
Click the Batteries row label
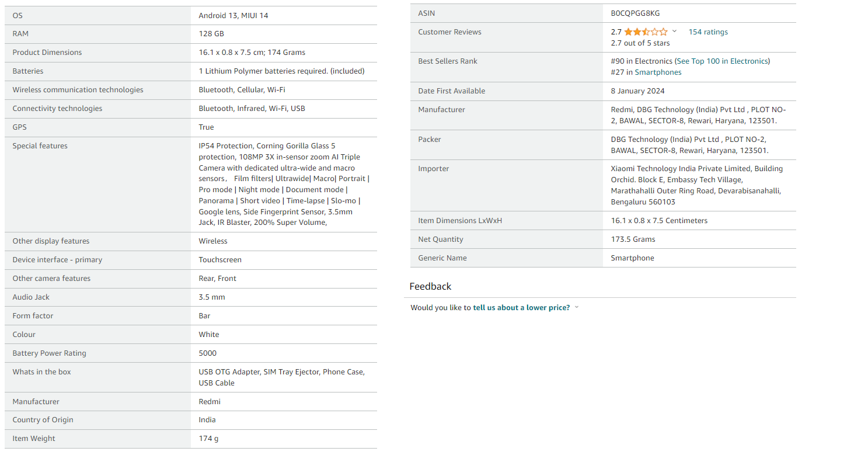pos(28,71)
